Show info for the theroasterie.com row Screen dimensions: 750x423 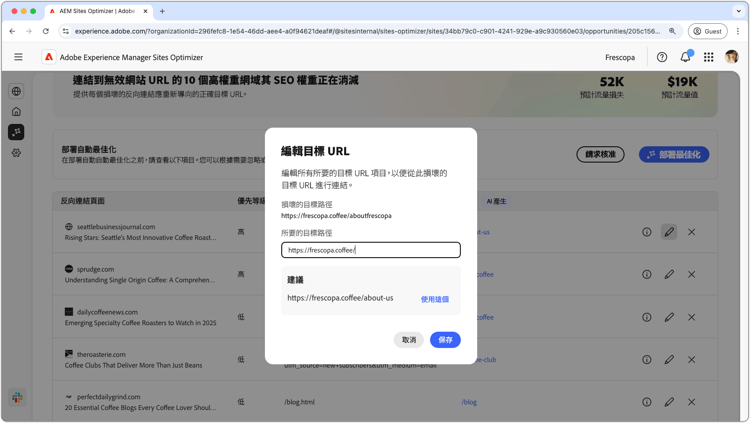pos(647,360)
